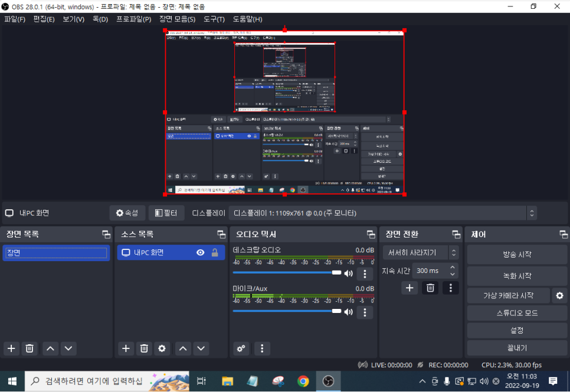570x392 pixels.
Task: Open Task View on the taskbar
Action: pos(201,381)
